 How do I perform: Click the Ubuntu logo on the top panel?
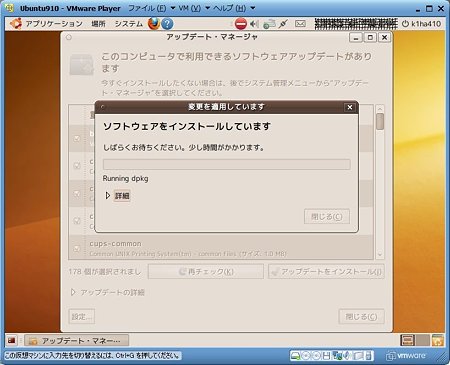pyautogui.click(x=15, y=24)
